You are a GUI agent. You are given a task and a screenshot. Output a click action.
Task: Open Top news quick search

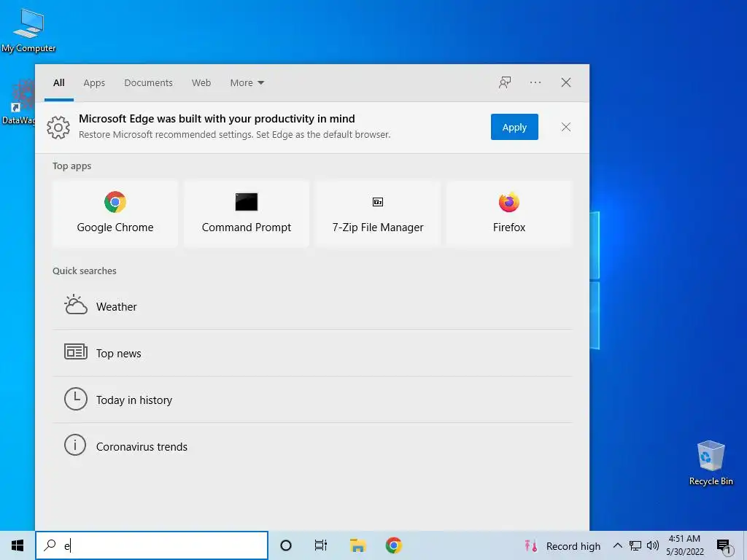click(x=312, y=353)
